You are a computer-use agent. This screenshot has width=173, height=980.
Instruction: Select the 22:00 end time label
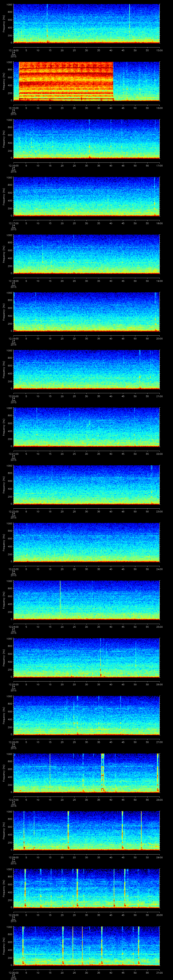coord(160,454)
